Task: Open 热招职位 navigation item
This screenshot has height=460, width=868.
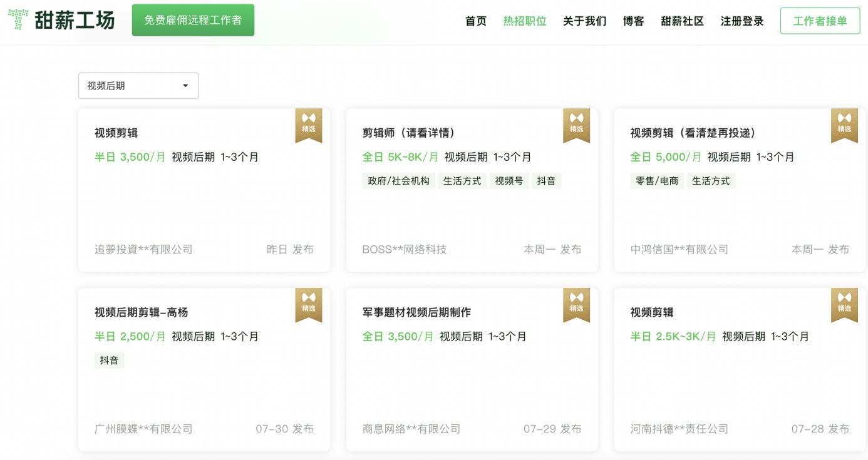Action: (x=525, y=21)
